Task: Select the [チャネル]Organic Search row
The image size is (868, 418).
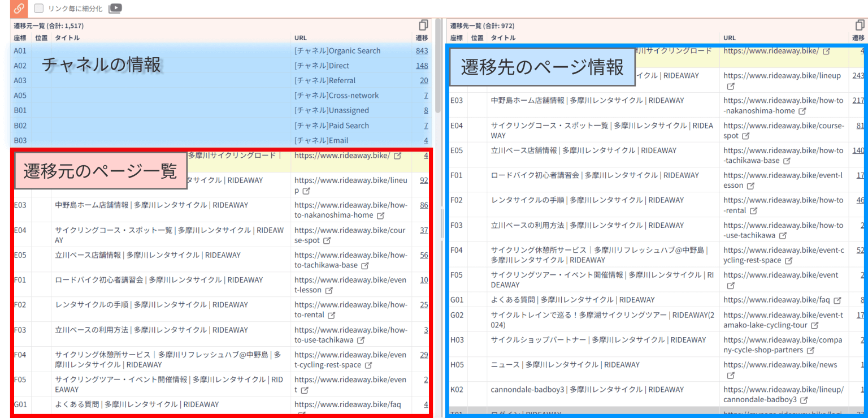Action: click(x=221, y=50)
